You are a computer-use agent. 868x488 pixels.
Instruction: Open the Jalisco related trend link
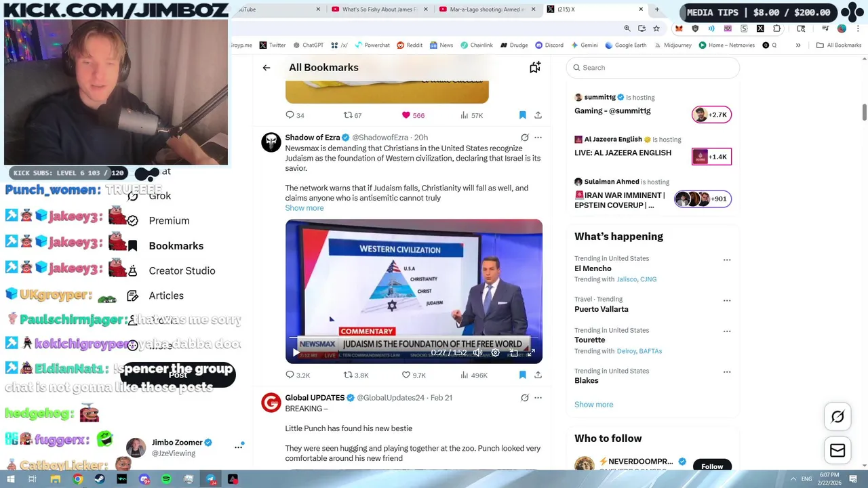click(x=627, y=279)
